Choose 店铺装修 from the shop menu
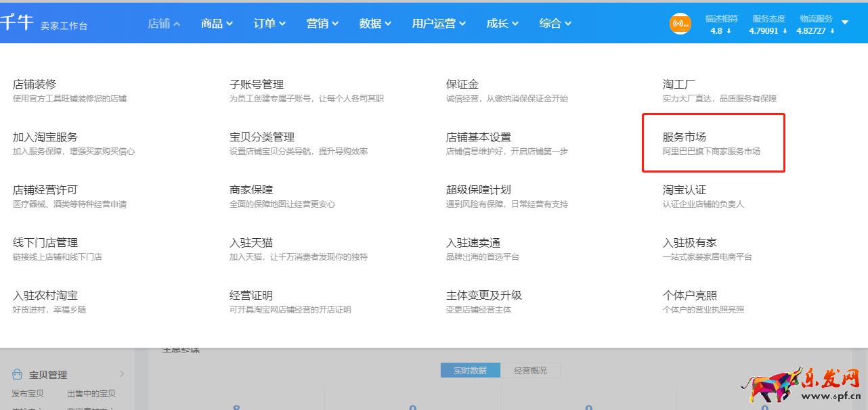 tap(35, 85)
